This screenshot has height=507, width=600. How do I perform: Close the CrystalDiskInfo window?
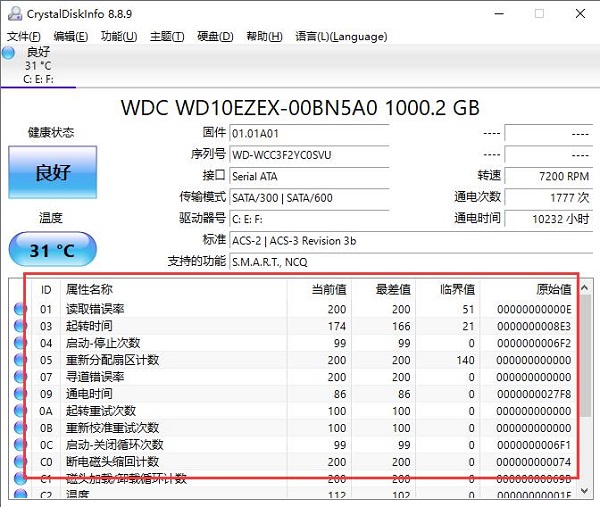point(580,14)
